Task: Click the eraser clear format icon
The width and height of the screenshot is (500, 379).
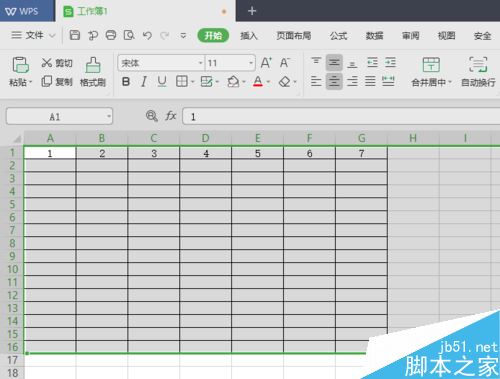Action: 284,81
